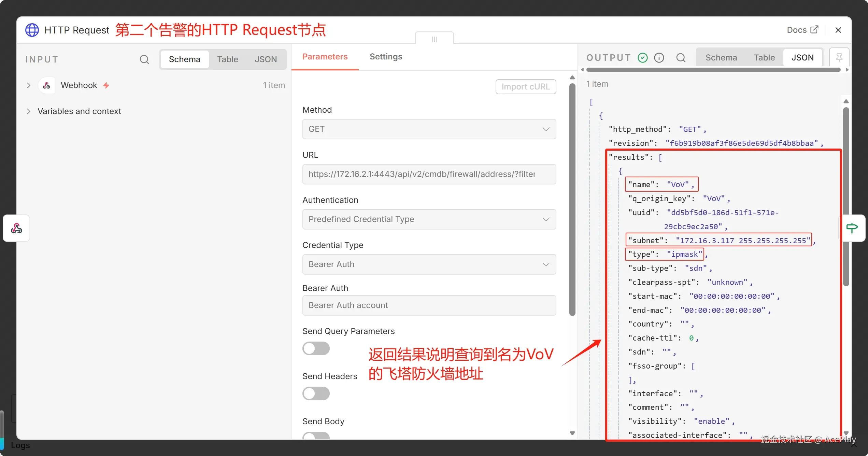868x456 pixels.
Task: Switch to the Settings tab
Action: [386, 57]
